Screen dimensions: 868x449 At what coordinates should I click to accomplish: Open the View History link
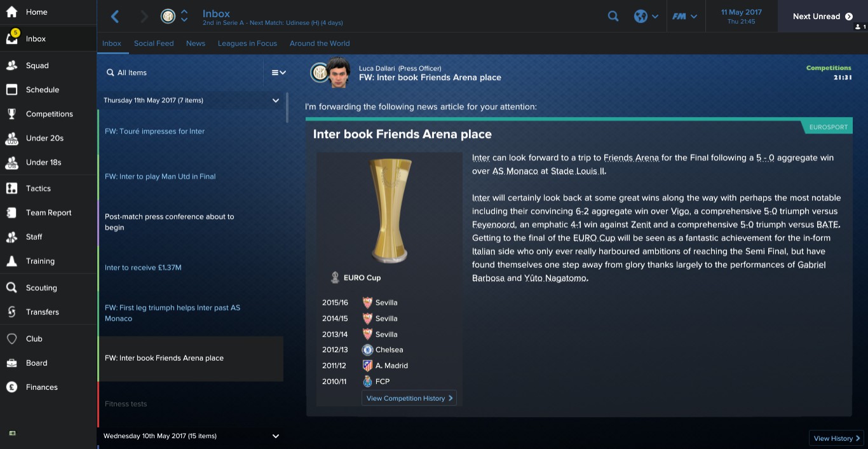pyautogui.click(x=837, y=438)
